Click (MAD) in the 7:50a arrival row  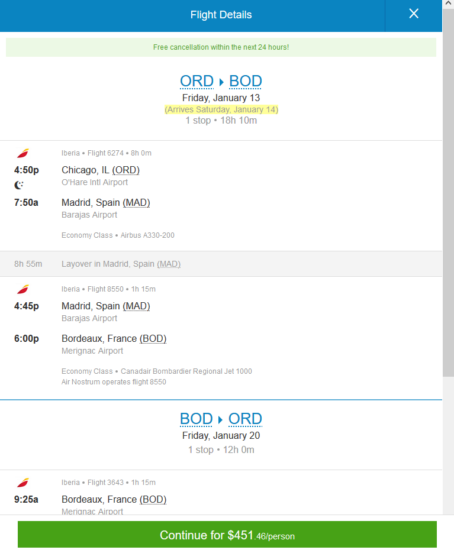(136, 203)
